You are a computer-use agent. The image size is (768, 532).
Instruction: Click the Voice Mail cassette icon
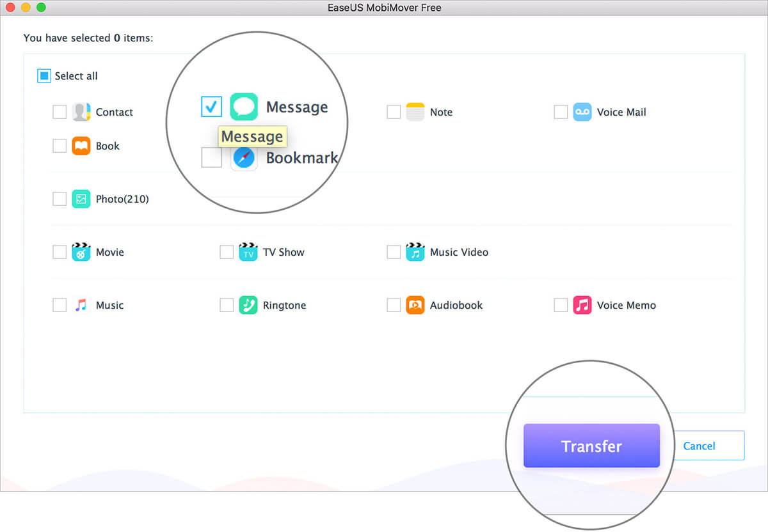pyautogui.click(x=582, y=112)
